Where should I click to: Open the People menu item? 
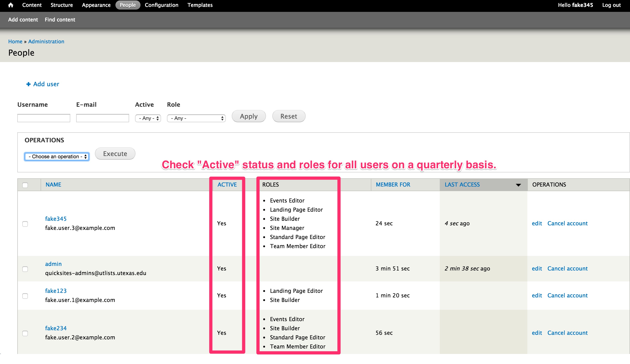(128, 5)
